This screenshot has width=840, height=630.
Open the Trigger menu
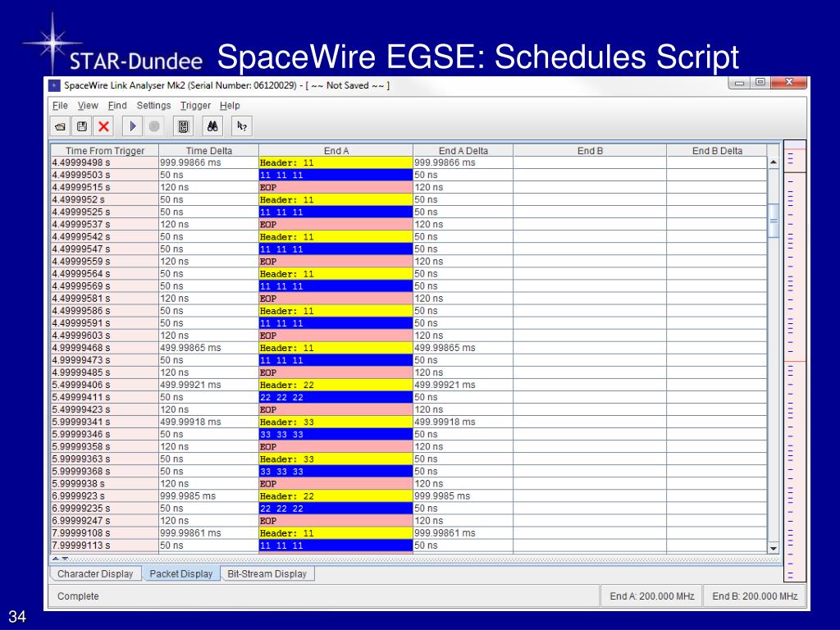coord(195,106)
